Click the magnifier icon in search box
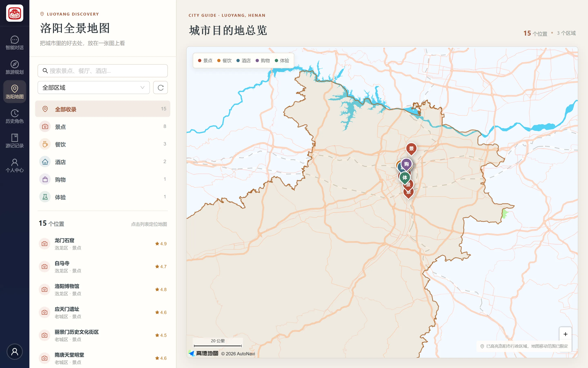The height and width of the screenshot is (368, 588). coord(45,71)
